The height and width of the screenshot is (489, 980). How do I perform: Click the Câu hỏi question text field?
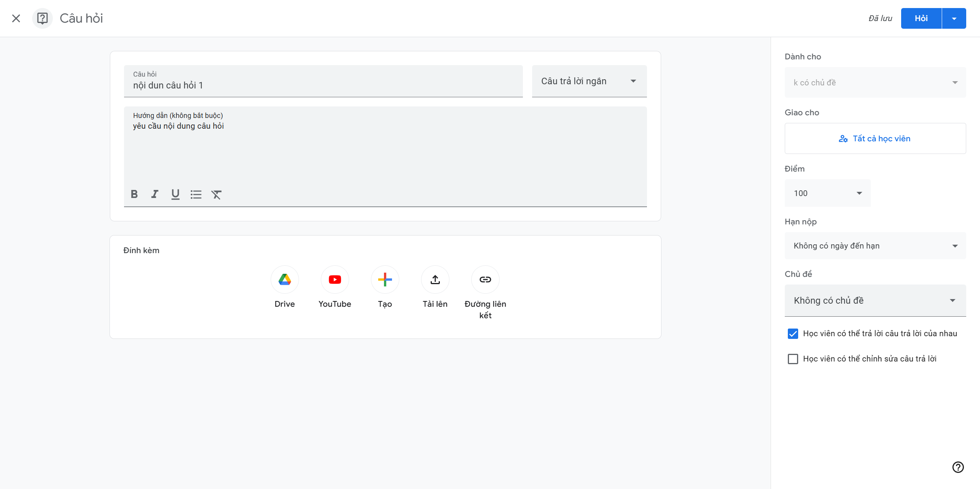(x=323, y=85)
